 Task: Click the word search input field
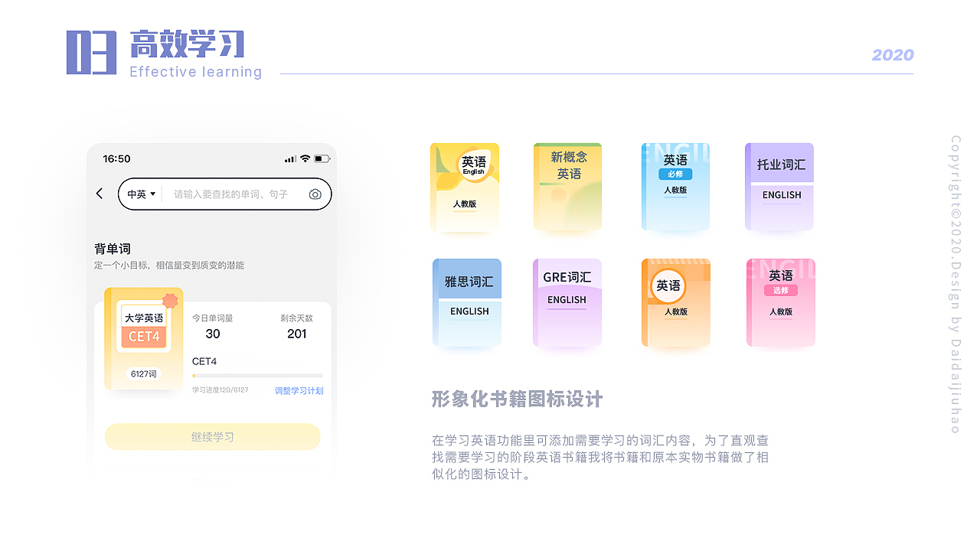pos(230,194)
